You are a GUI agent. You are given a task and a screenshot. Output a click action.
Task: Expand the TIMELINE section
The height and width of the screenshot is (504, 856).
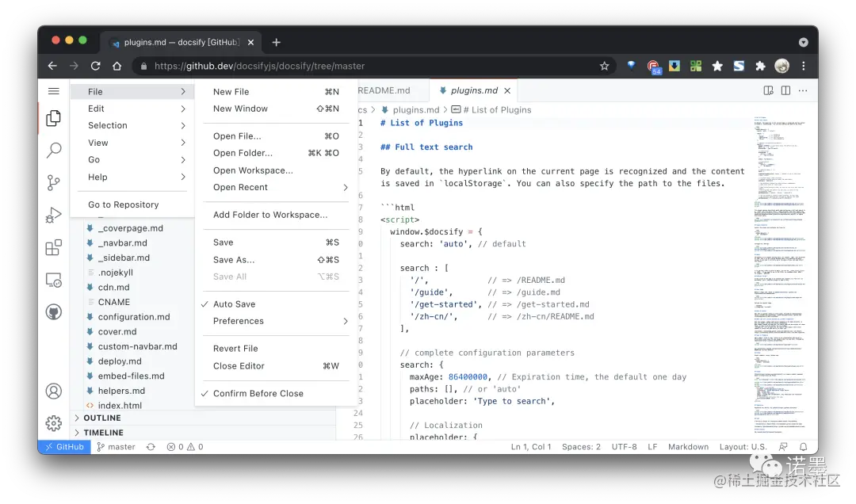click(x=203, y=433)
